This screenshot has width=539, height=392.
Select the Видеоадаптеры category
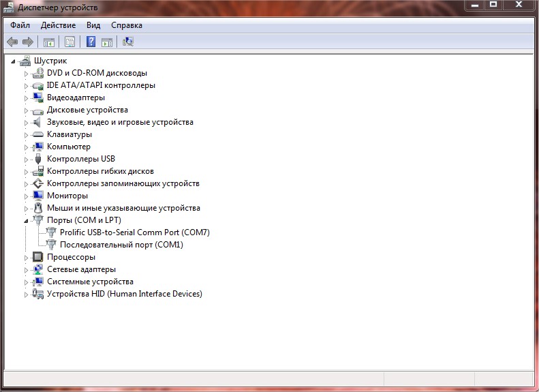(76, 97)
